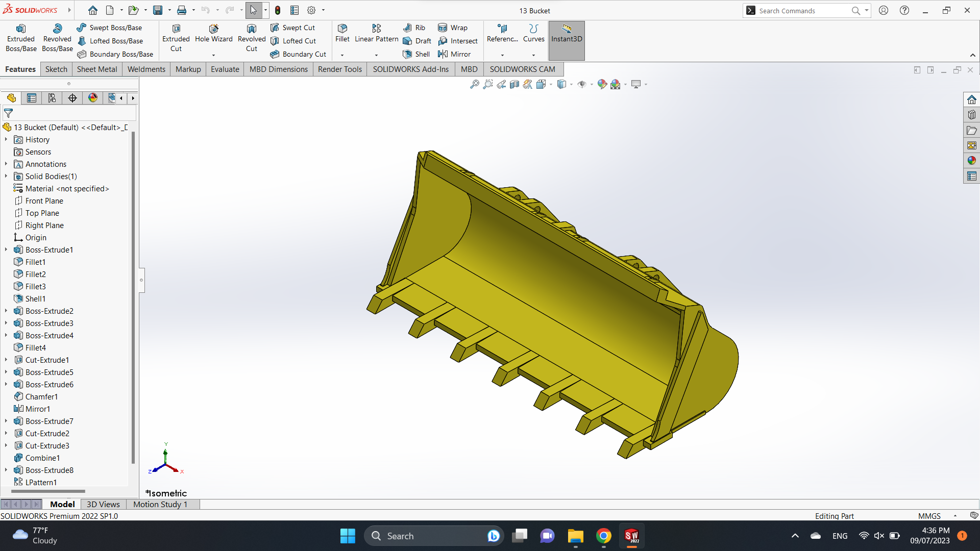The width and height of the screenshot is (980, 551).
Task: Open the Motion Study 1 tab
Action: click(160, 504)
